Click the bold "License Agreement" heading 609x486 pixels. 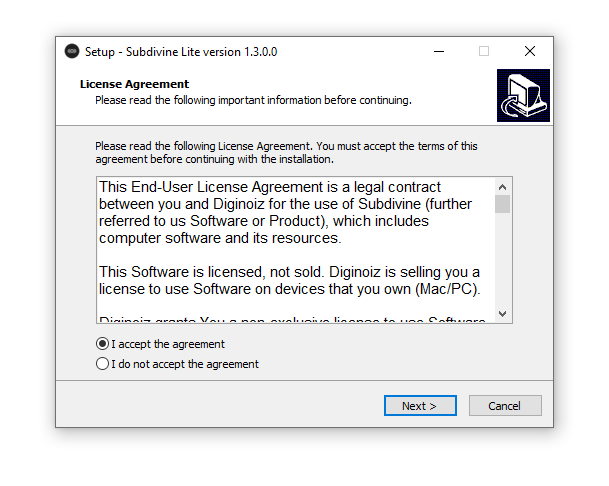coord(134,84)
